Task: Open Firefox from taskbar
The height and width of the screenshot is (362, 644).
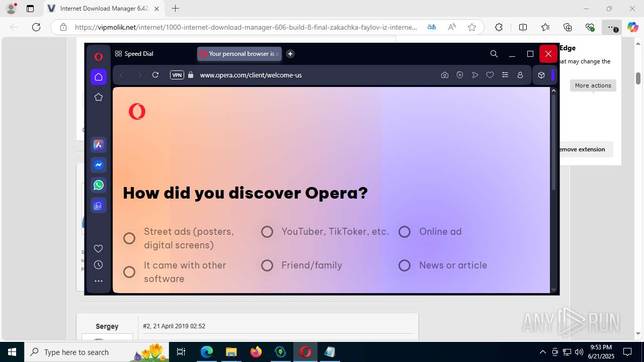Action: coord(256,352)
